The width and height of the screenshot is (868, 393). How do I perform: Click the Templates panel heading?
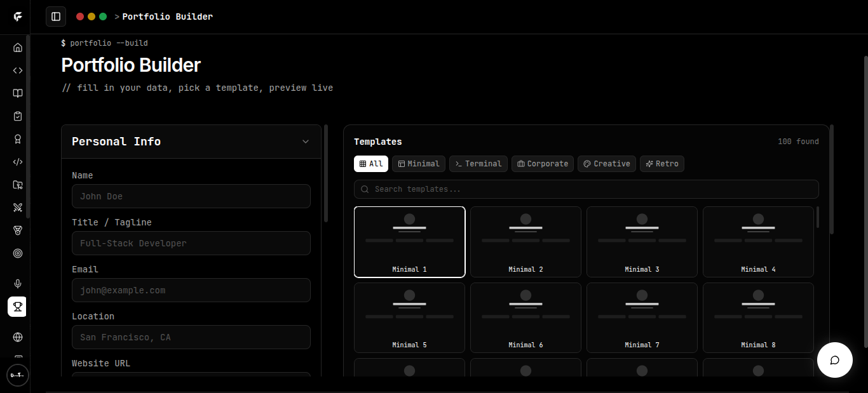pyautogui.click(x=378, y=142)
